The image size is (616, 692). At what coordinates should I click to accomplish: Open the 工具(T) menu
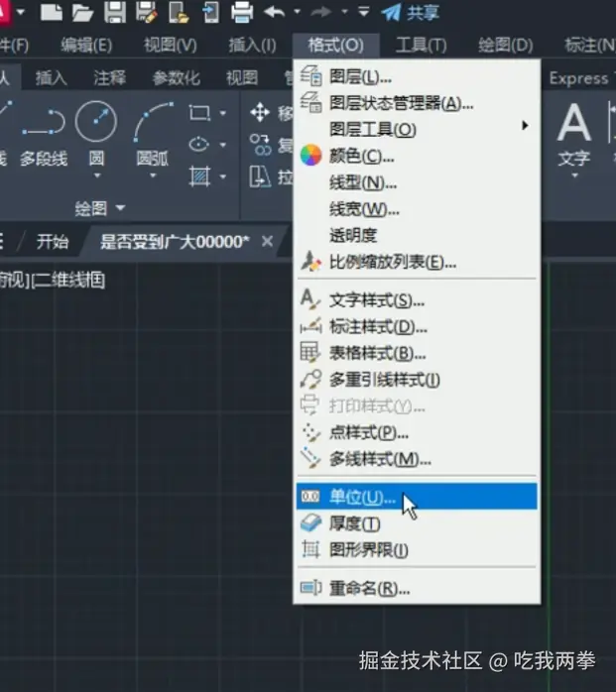click(421, 45)
